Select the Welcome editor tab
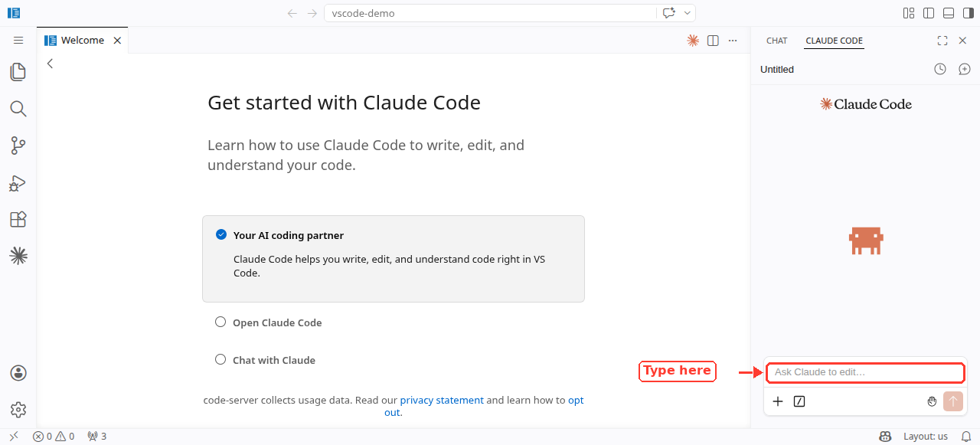 coord(83,41)
